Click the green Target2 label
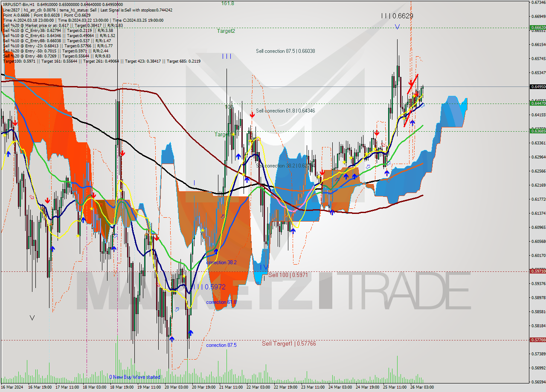 click(x=226, y=31)
